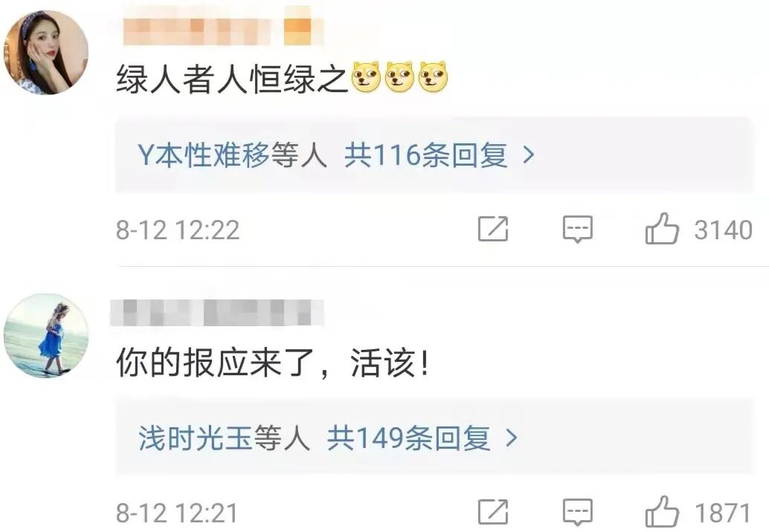
Task: Expand the 共149条回复 replies chevron
Action: pos(512,438)
